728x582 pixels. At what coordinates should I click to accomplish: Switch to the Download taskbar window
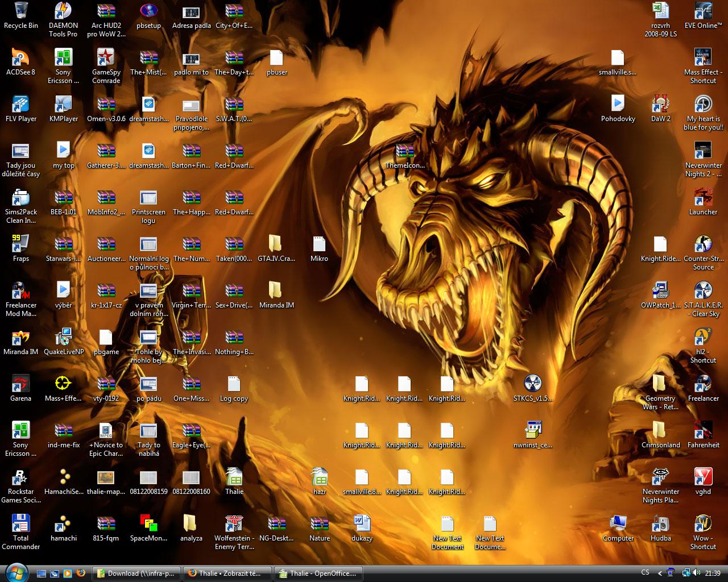click(x=136, y=573)
